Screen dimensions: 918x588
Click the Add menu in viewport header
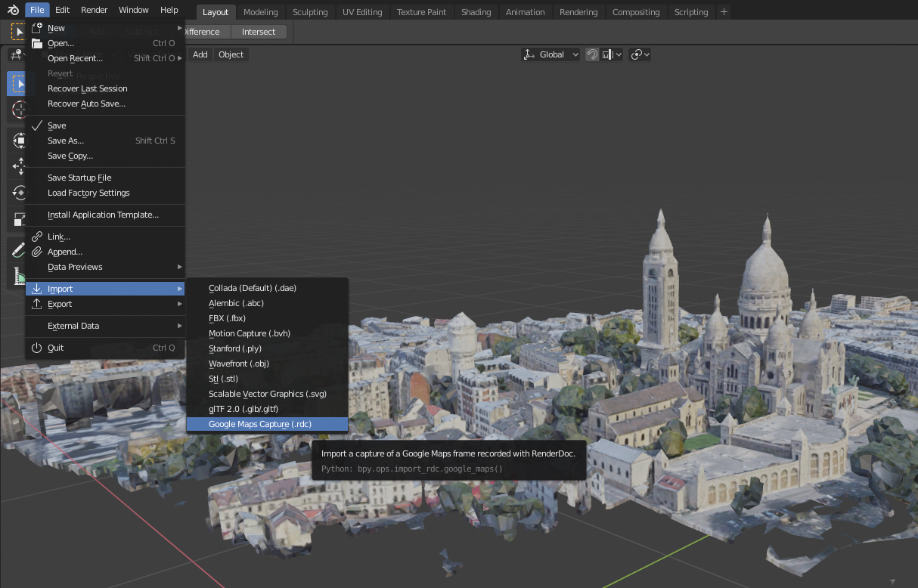(x=200, y=54)
